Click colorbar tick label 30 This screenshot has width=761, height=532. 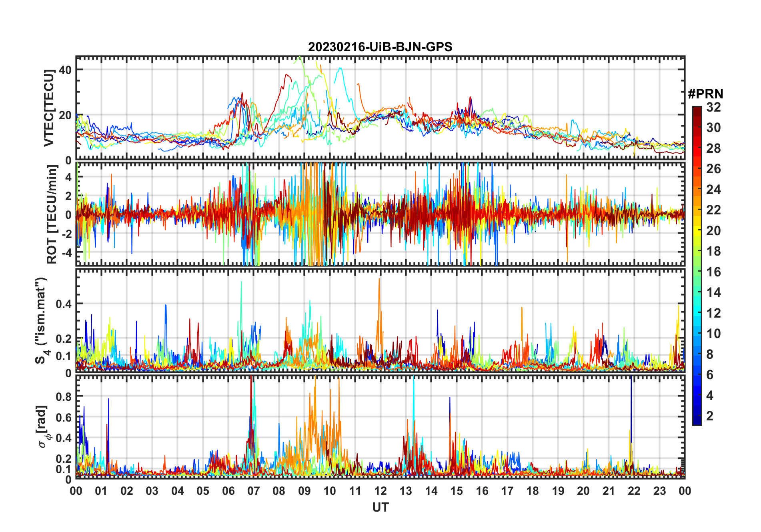tap(713, 128)
